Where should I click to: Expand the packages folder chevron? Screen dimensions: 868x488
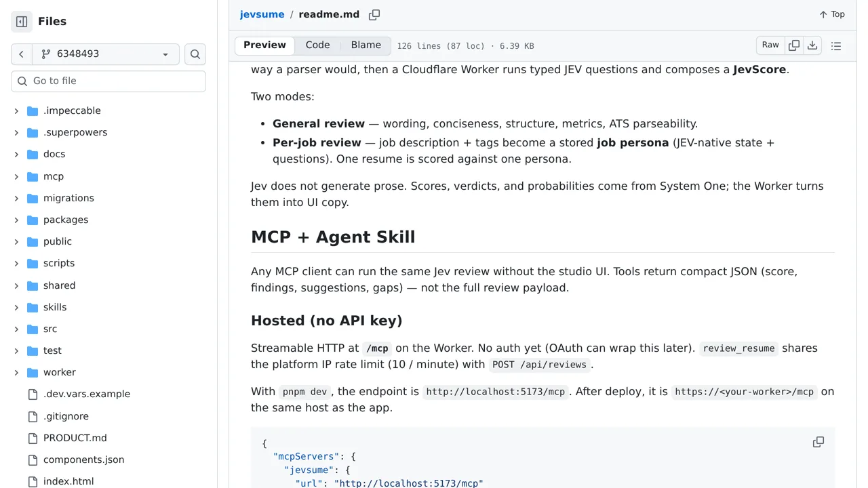[16, 220]
